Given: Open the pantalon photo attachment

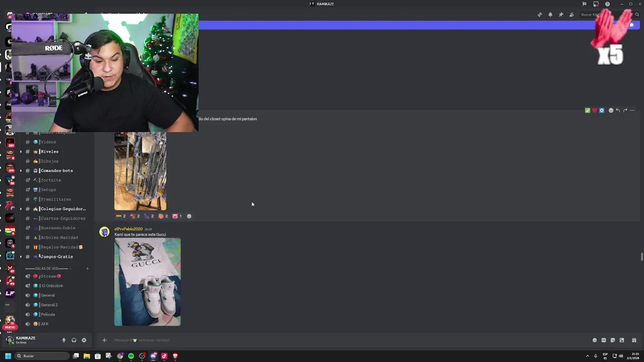Looking at the screenshot, I should (x=140, y=171).
